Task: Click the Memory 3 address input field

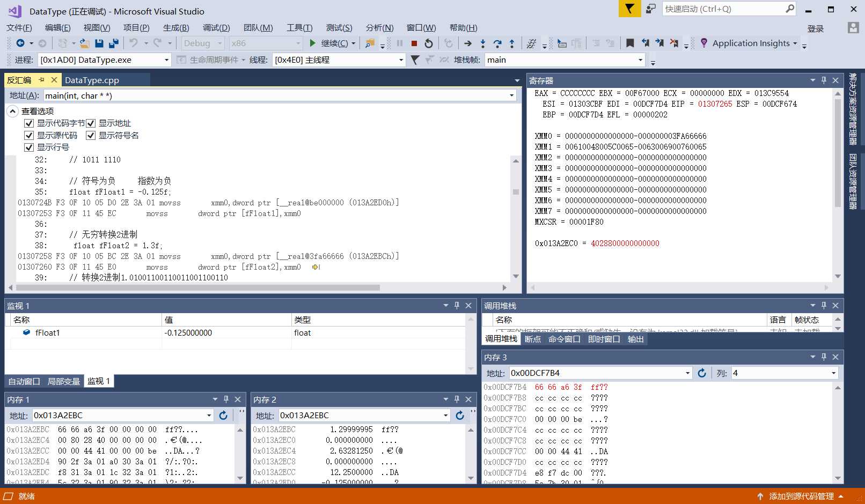Action: click(597, 373)
